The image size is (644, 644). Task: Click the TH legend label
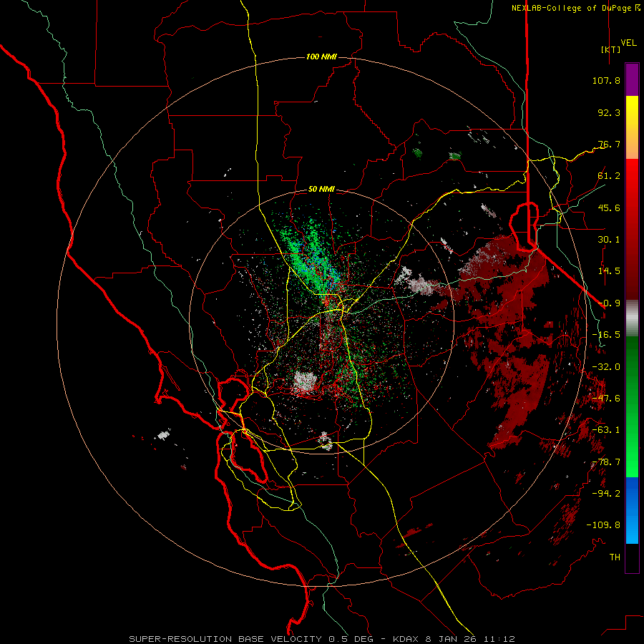[x=615, y=557]
